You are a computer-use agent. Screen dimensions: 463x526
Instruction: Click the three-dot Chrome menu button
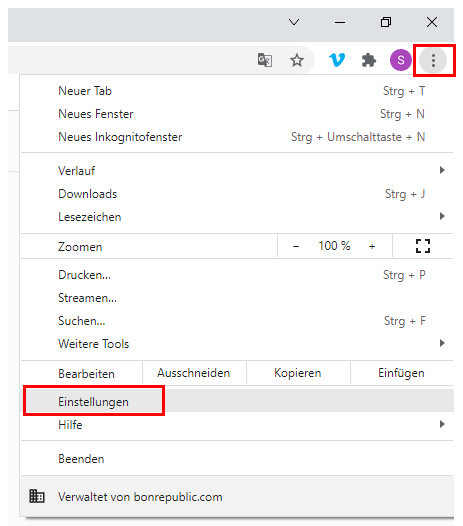433,60
